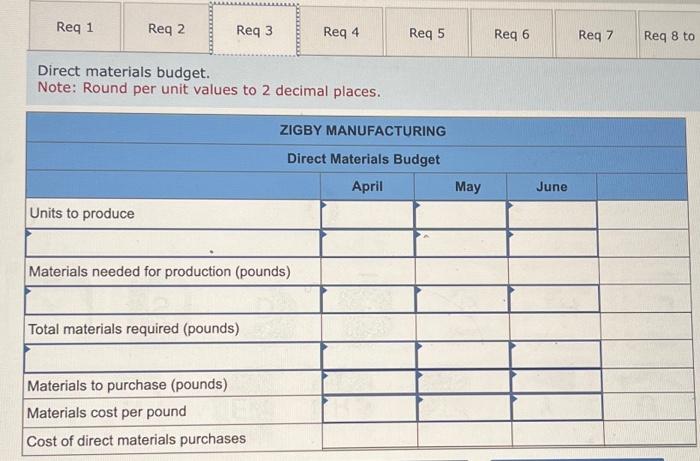The height and width of the screenshot is (461, 700).
Task: Click May cell below Total materials required
Action: tap(463, 355)
